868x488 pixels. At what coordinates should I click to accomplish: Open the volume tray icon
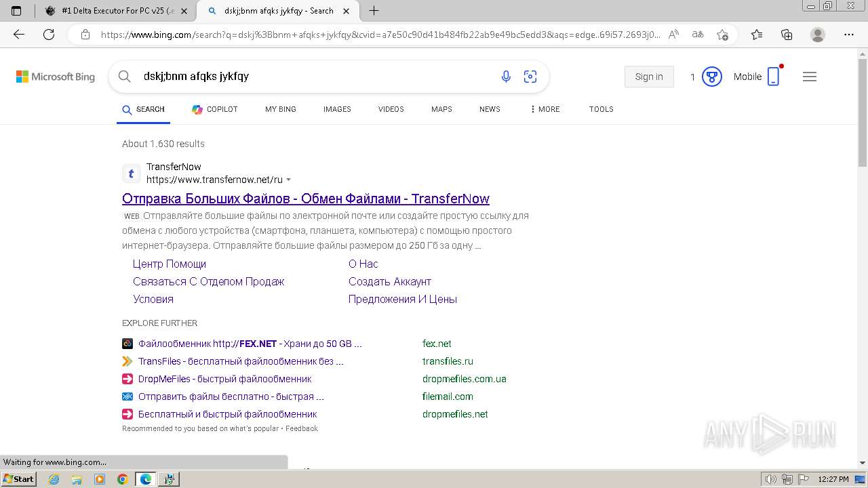click(x=771, y=479)
